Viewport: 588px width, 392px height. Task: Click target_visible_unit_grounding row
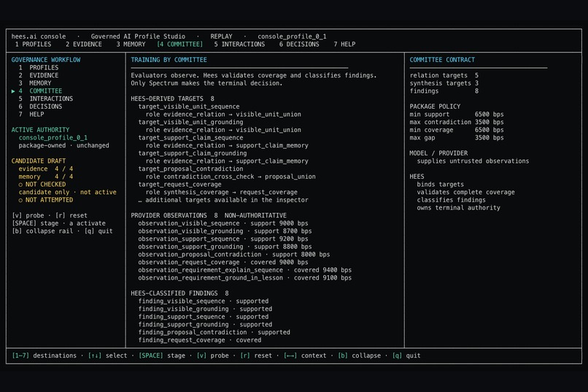(190, 123)
